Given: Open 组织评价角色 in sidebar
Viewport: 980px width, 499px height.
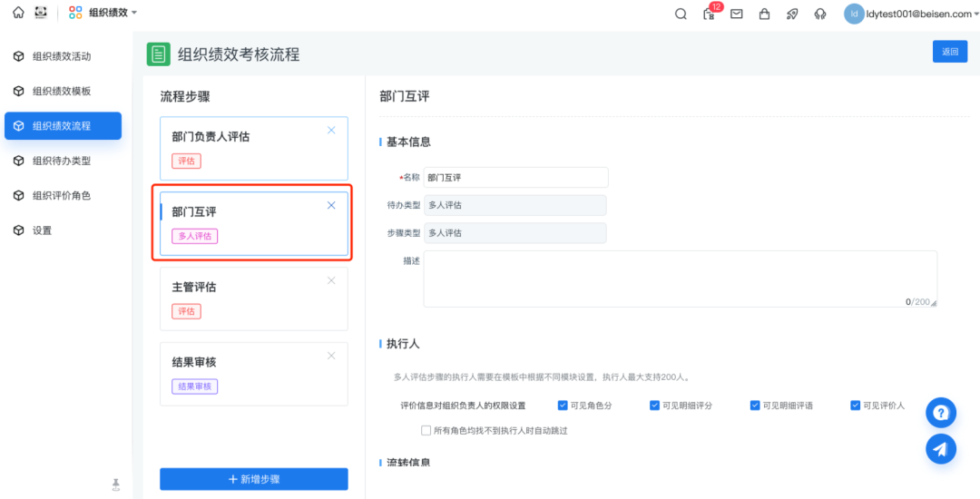Looking at the screenshot, I should pos(63,195).
